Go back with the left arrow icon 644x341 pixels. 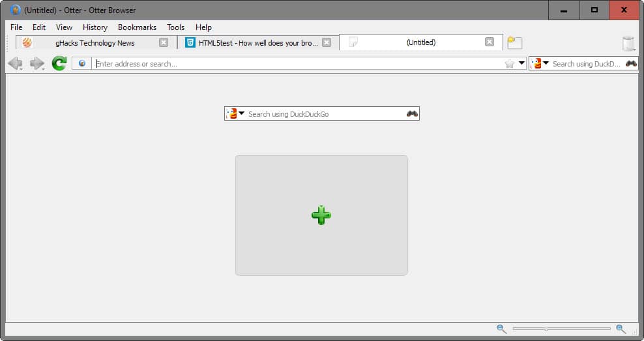14,63
